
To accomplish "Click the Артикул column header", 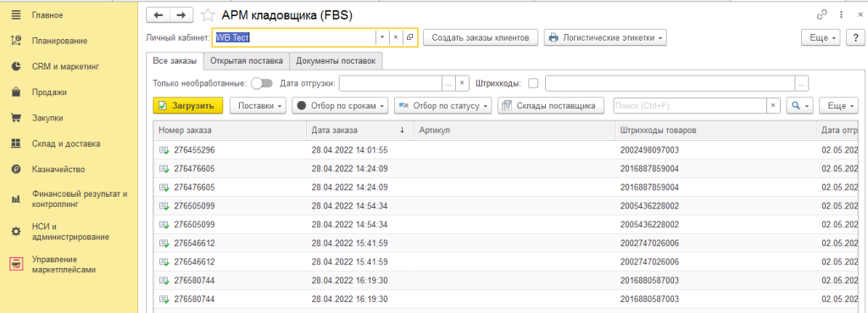I will pyautogui.click(x=514, y=130).
